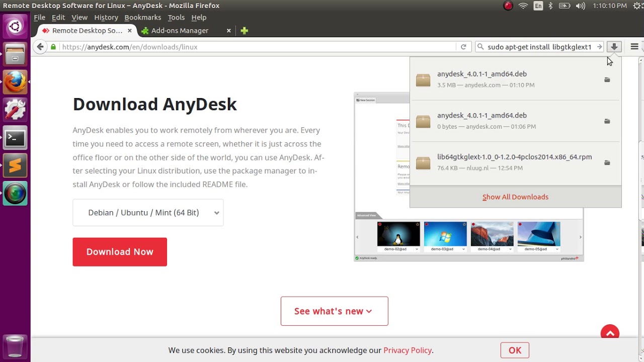Close the Add-ons Manager tab
Screen dimensions: 644x362
(x=228, y=31)
